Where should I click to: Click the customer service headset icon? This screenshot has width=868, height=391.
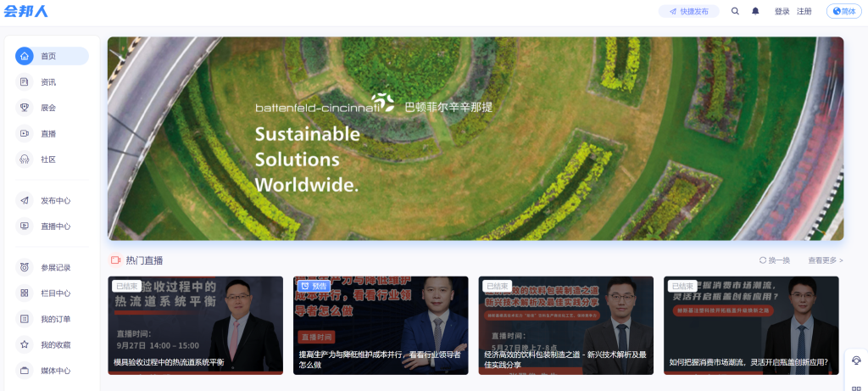point(855,360)
